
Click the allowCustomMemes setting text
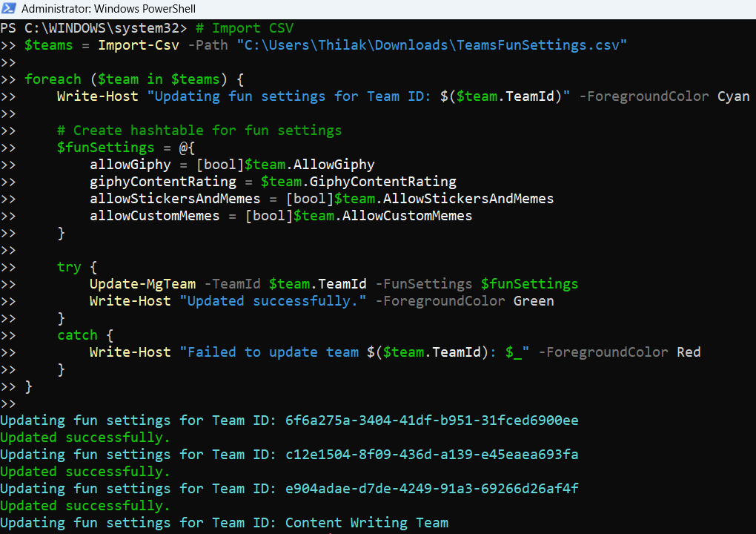(x=153, y=215)
